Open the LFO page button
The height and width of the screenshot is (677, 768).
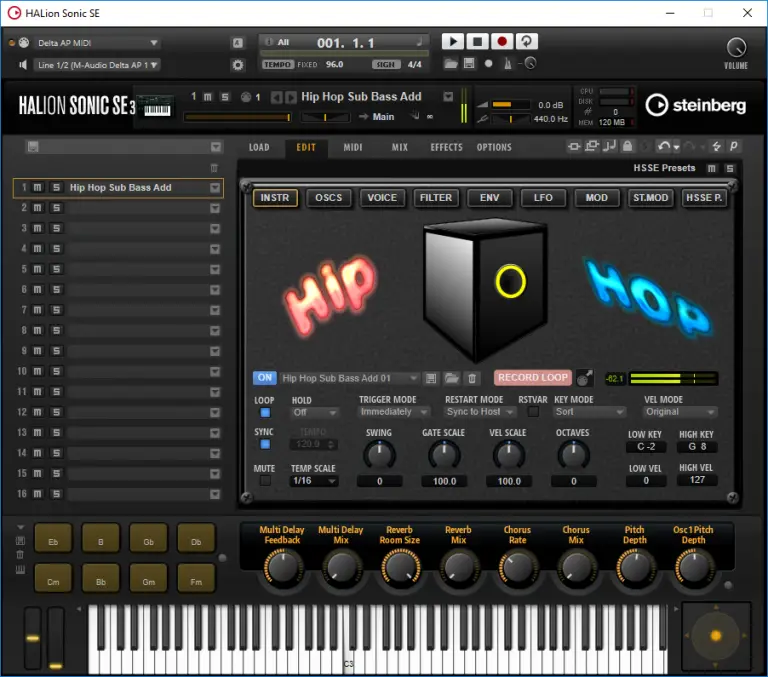(543, 198)
